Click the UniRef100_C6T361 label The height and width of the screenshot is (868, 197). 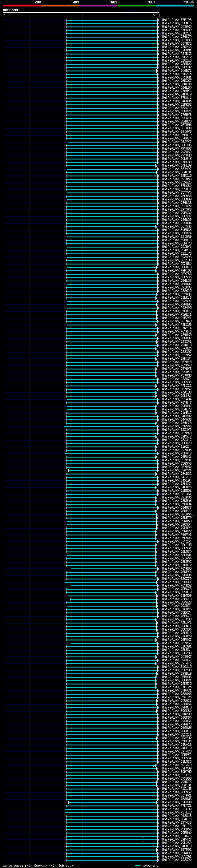(176, 494)
